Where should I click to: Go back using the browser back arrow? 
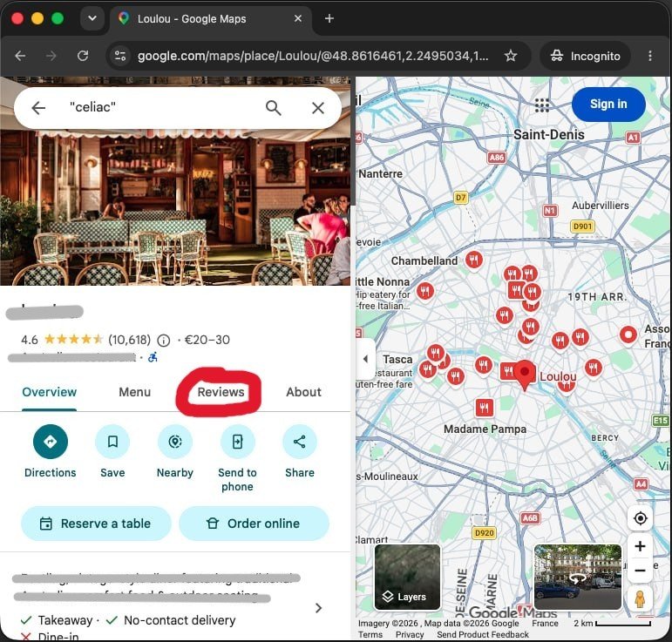pos(20,56)
